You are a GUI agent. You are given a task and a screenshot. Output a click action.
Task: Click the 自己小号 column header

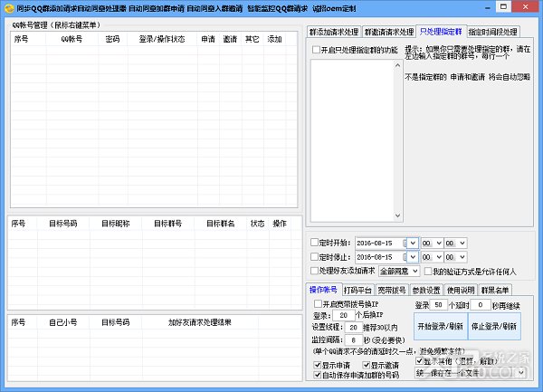point(63,322)
